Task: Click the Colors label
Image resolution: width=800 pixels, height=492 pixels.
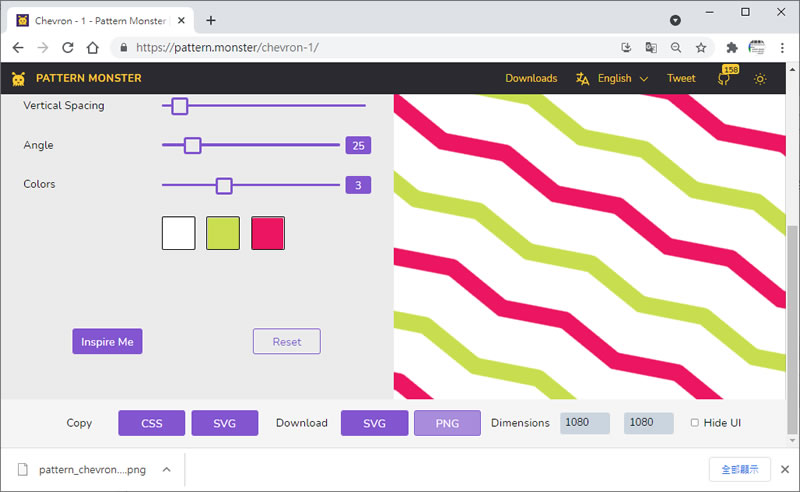Action: click(39, 184)
